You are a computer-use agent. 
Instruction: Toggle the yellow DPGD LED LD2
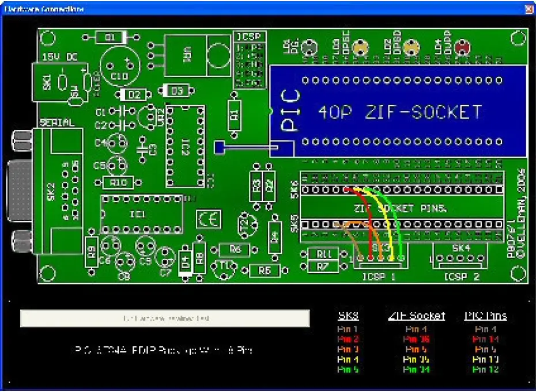click(x=411, y=46)
